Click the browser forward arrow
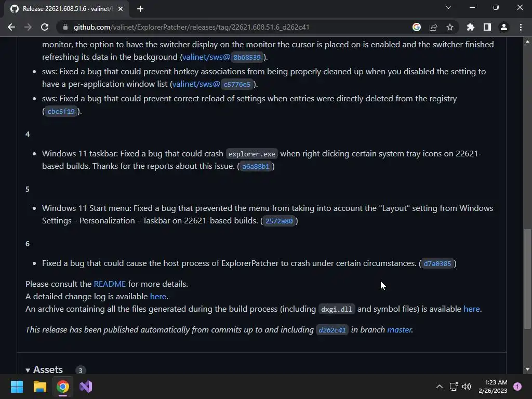The image size is (532, 399). point(28,27)
